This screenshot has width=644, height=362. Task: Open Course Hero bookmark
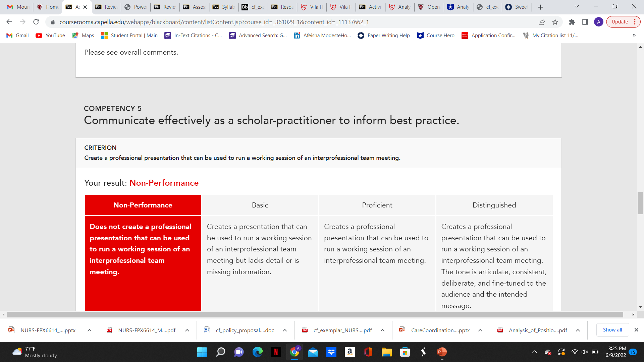click(436, 36)
